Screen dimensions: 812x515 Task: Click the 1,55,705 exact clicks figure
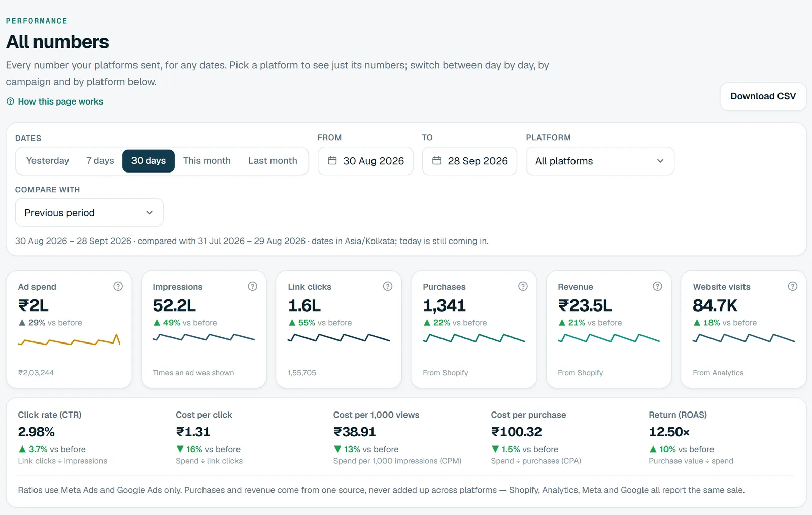tap(302, 373)
